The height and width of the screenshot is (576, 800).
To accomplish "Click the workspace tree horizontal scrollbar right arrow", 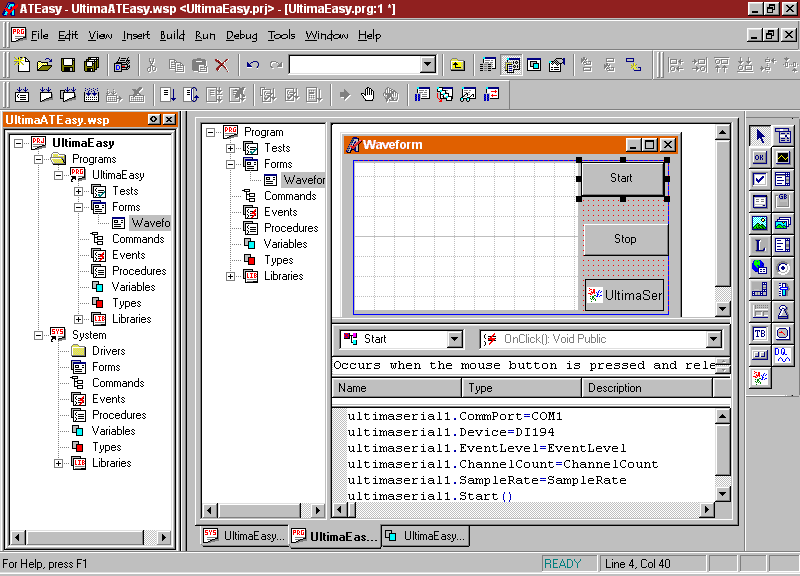I will click(x=163, y=537).
